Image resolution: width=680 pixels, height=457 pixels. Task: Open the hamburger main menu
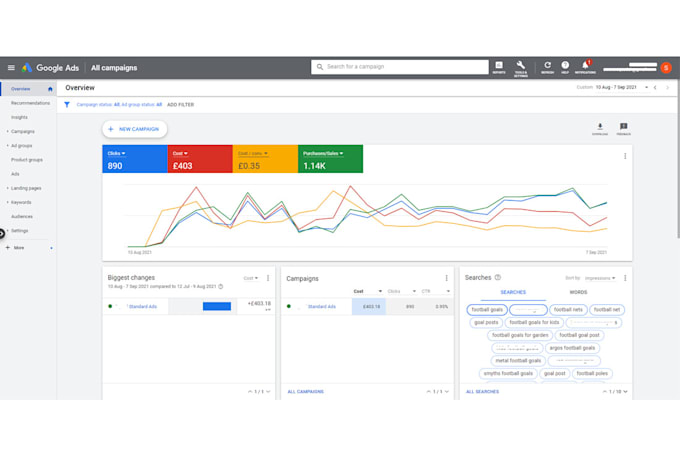pyautogui.click(x=11, y=68)
